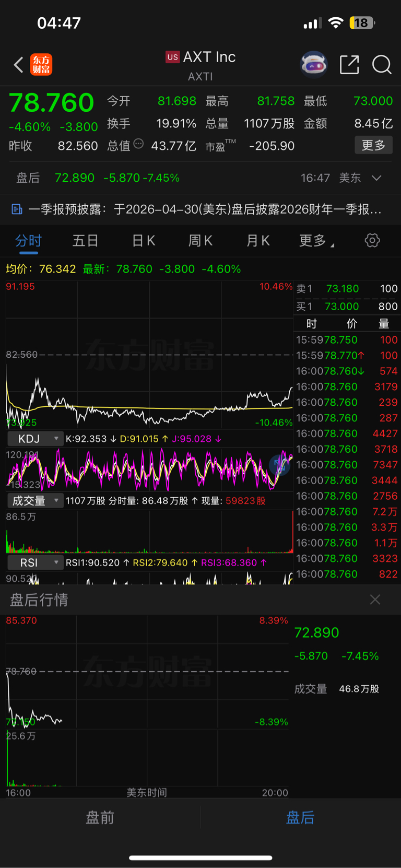Tap the 15:59 78.750 trade row
401x868 pixels.
pyautogui.click(x=347, y=340)
